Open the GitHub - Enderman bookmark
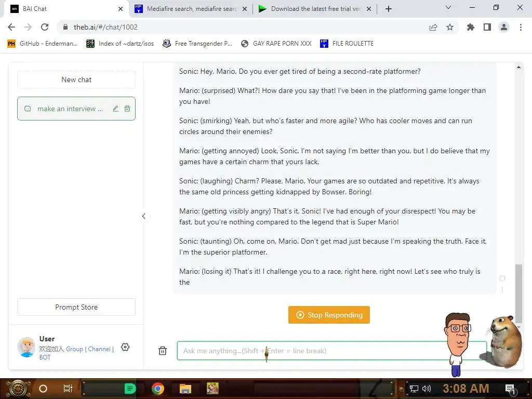Screen dimensions: 532x399 click(x=43, y=44)
